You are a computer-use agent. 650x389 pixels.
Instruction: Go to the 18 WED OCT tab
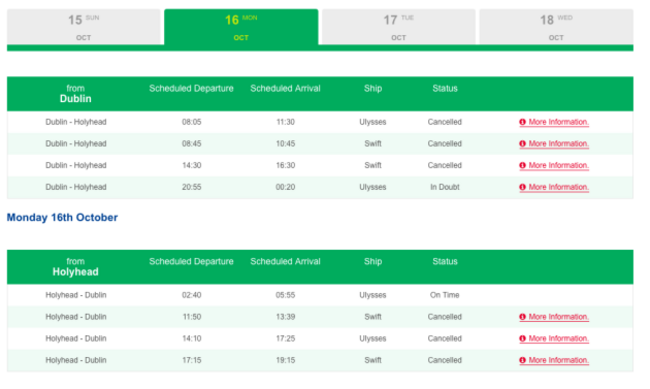tap(556, 27)
